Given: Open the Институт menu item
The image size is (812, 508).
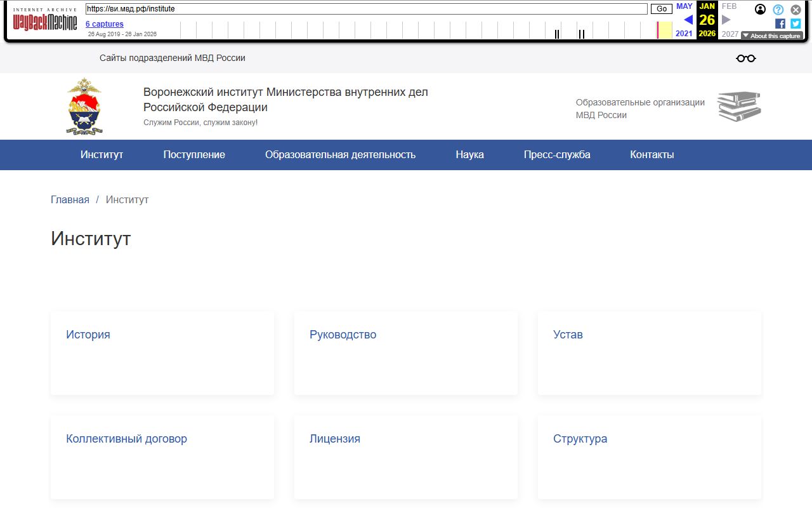Looking at the screenshot, I should [x=101, y=155].
